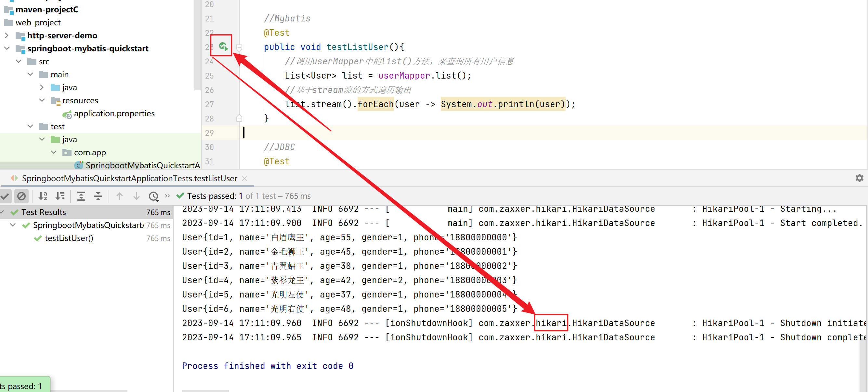Viewport: 868px width, 392px height.
Task: Collapse SpringbootMybatisQuickstart test class results node
Action: click(13, 225)
